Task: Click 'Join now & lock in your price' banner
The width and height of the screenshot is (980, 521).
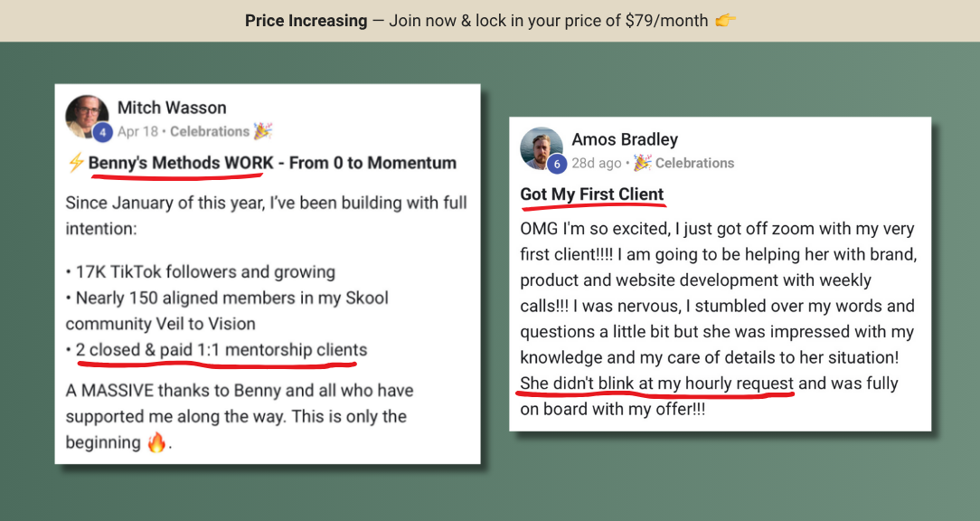Action: pyautogui.click(x=505, y=21)
